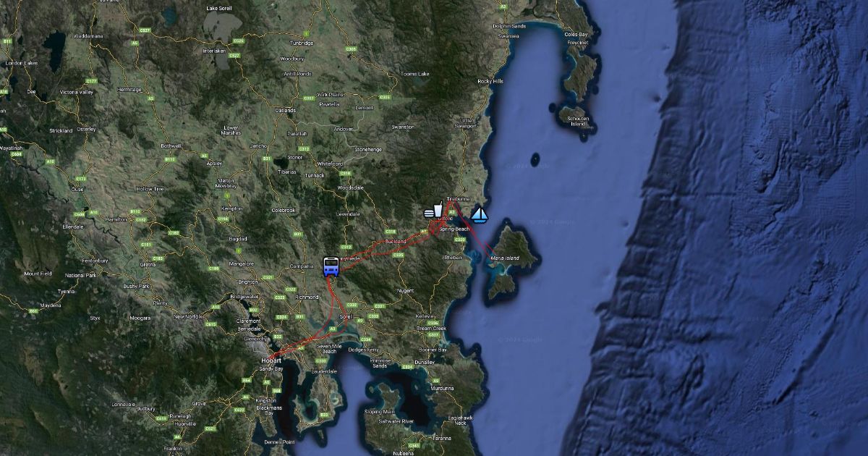Click the Maydena label
The image size is (868, 456).
point(51,305)
